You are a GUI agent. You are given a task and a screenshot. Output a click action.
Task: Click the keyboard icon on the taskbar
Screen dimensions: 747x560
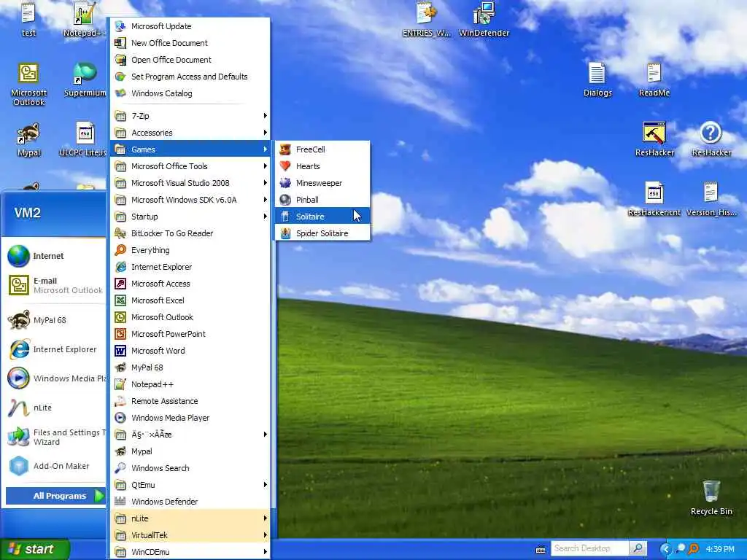coord(541,550)
